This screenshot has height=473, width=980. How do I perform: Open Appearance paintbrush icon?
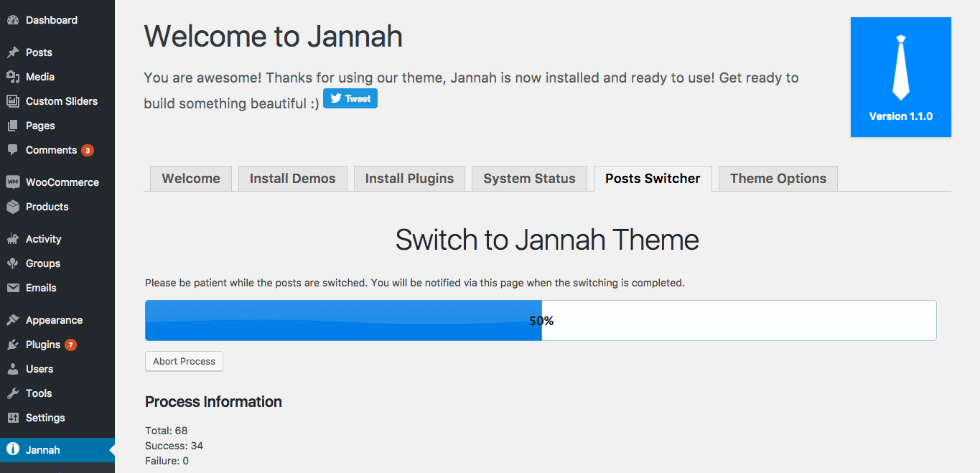[13, 320]
